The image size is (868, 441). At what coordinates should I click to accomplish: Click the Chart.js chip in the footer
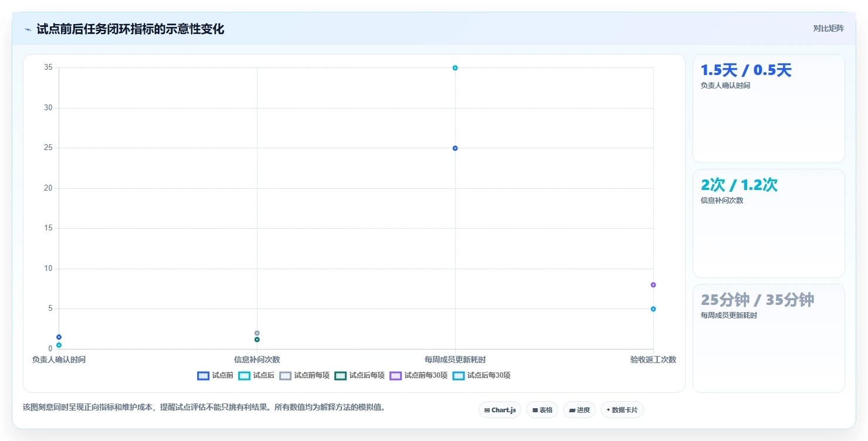[500, 410]
